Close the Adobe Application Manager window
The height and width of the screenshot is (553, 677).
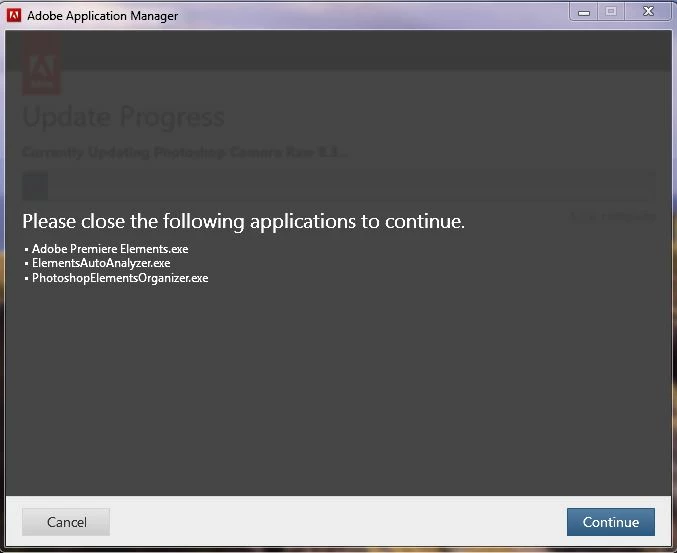pos(648,12)
